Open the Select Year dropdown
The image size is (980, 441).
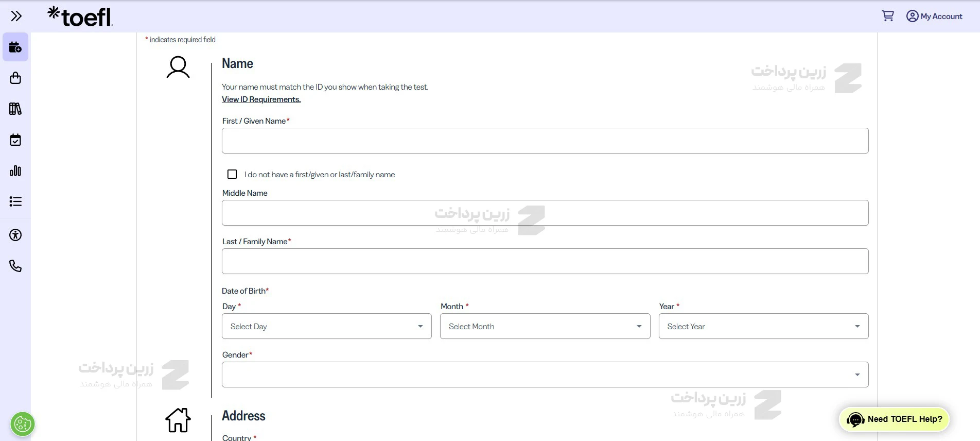763,326
